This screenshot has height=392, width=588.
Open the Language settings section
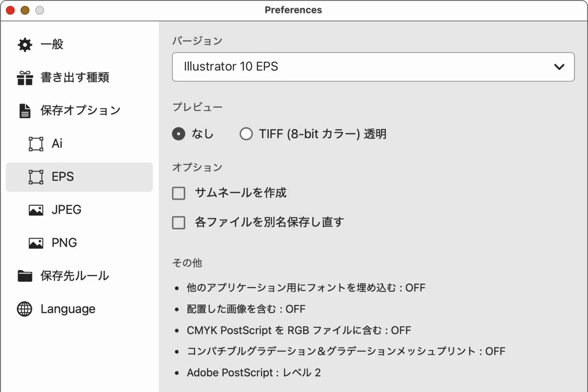79,309
